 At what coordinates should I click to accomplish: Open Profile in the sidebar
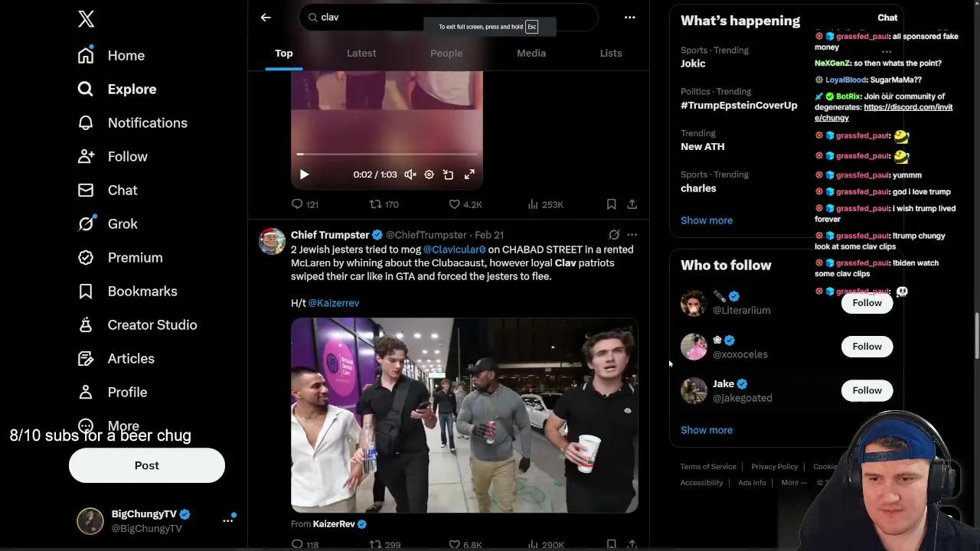tap(112, 392)
